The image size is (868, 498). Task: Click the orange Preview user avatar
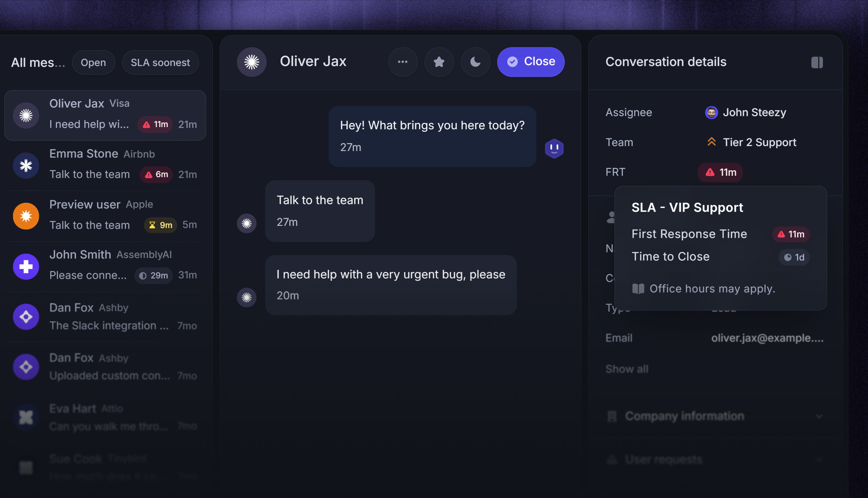pyautogui.click(x=26, y=216)
